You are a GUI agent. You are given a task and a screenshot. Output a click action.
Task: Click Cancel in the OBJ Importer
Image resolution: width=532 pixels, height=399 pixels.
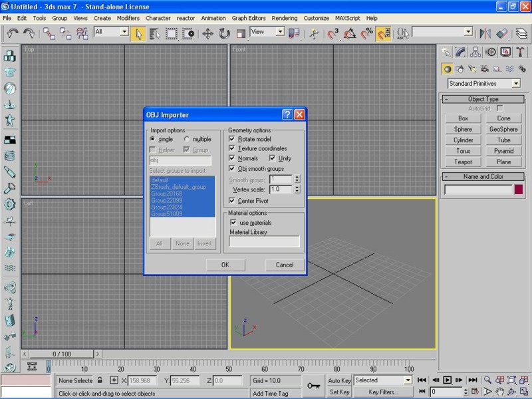click(285, 265)
